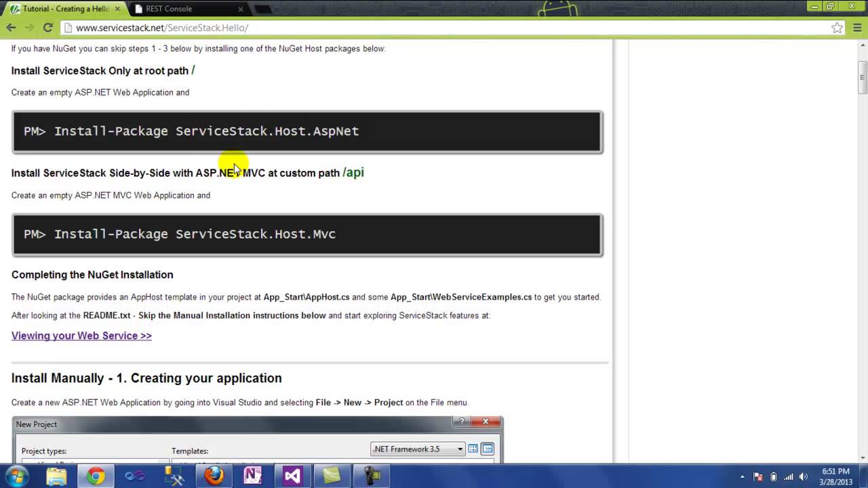The image size is (868, 488).
Task: Close the REST Console tab
Action: (240, 9)
